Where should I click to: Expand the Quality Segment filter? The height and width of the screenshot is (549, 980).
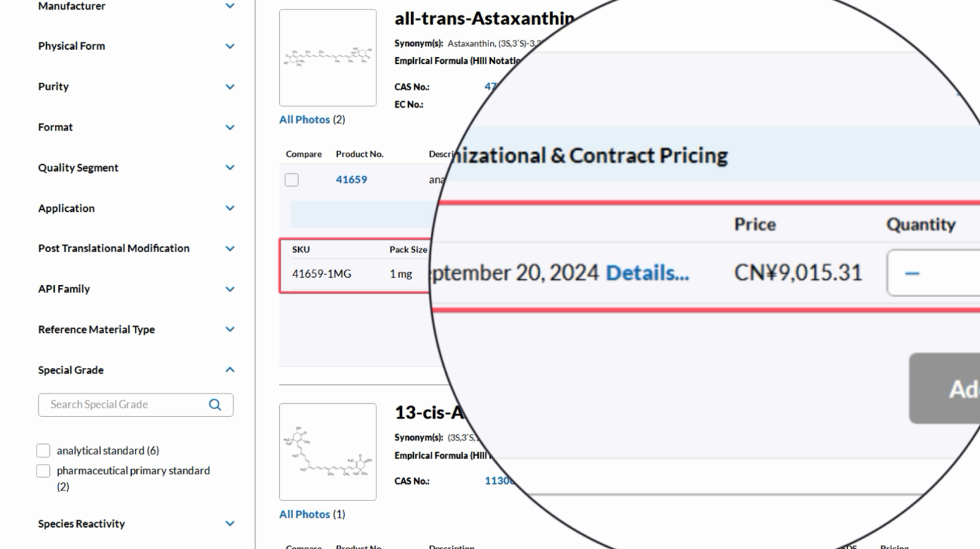tap(230, 168)
